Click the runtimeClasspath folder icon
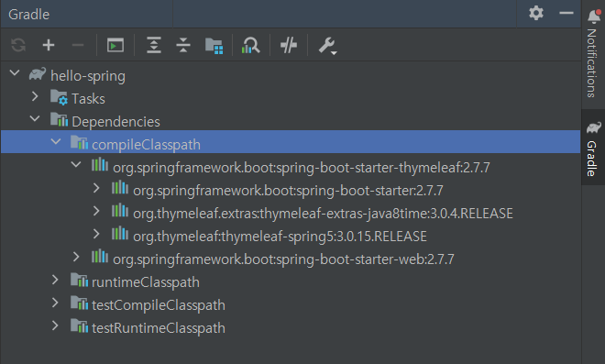The width and height of the screenshot is (605, 364). tap(80, 281)
